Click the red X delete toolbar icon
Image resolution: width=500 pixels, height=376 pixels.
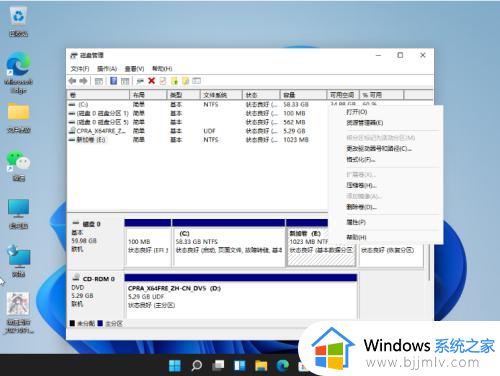pos(151,81)
